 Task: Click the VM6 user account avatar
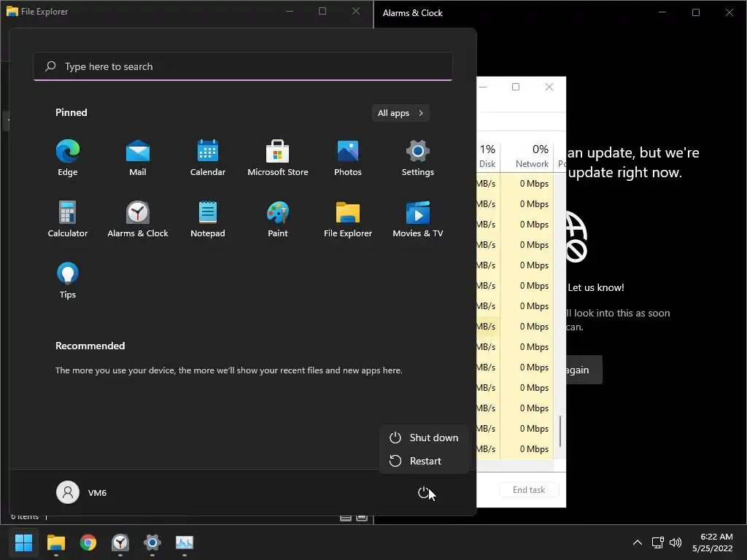68,492
